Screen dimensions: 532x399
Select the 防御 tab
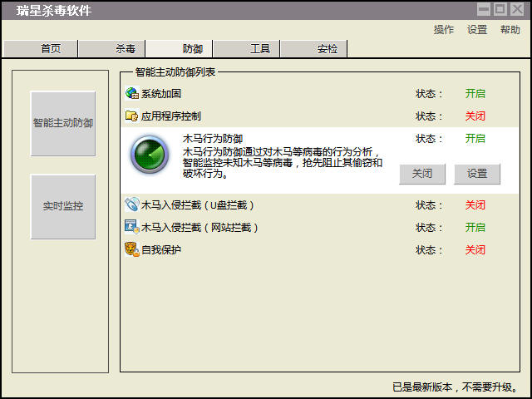pyautogui.click(x=180, y=49)
